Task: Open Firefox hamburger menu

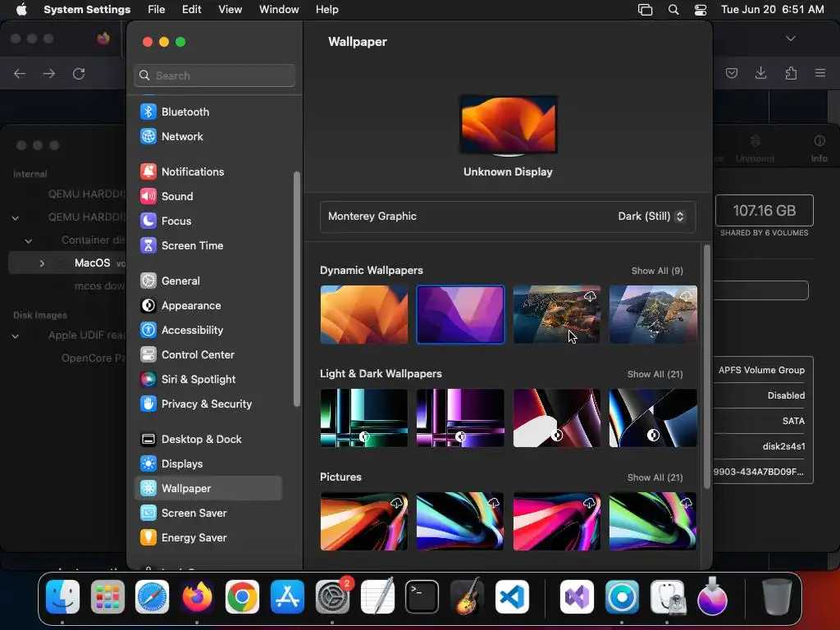Action: coord(819,73)
